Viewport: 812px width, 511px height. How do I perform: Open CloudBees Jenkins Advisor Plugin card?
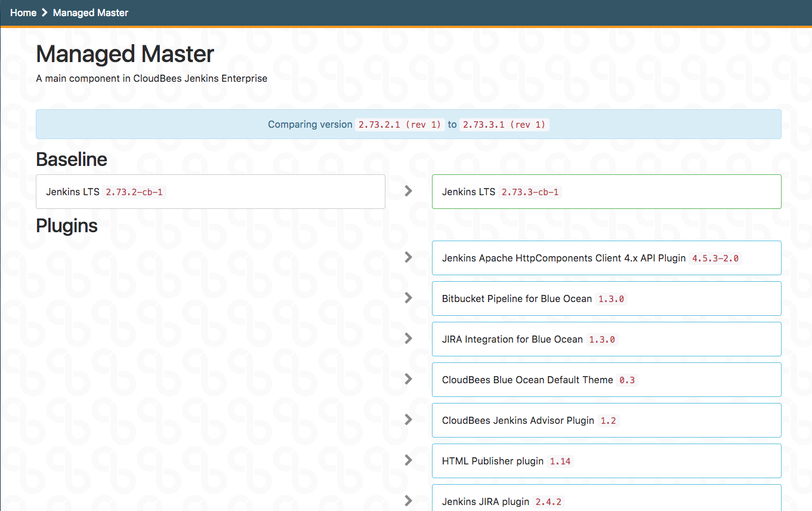tap(607, 420)
